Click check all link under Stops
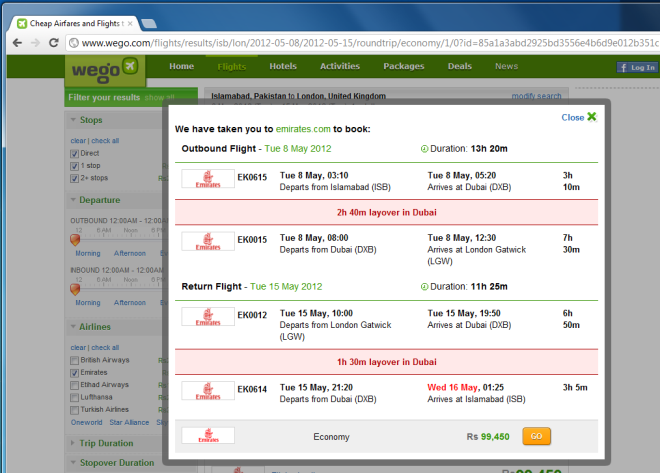This screenshot has width=660, height=473. pos(105,141)
